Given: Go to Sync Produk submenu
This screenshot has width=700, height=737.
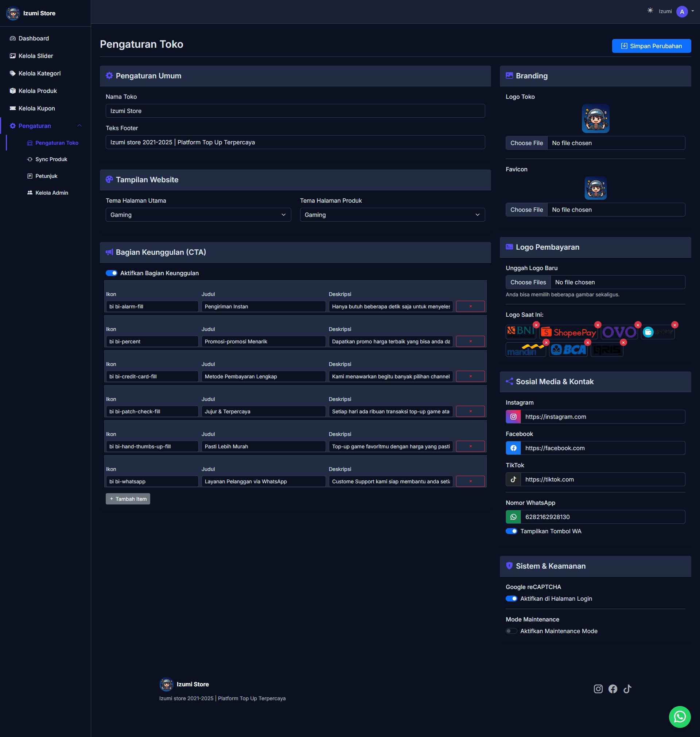Looking at the screenshot, I should click(x=51, y=159).
